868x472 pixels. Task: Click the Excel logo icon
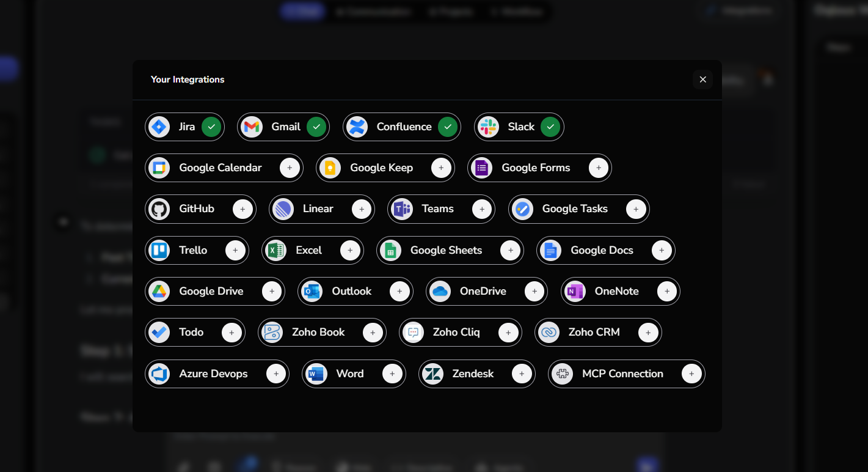(x=275, y=251)
